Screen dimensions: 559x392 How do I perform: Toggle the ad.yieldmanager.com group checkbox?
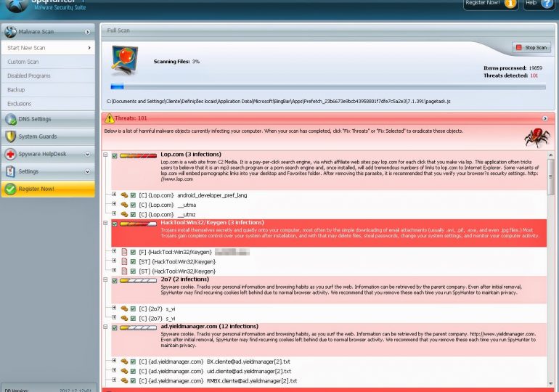click(x=115, y=327)
